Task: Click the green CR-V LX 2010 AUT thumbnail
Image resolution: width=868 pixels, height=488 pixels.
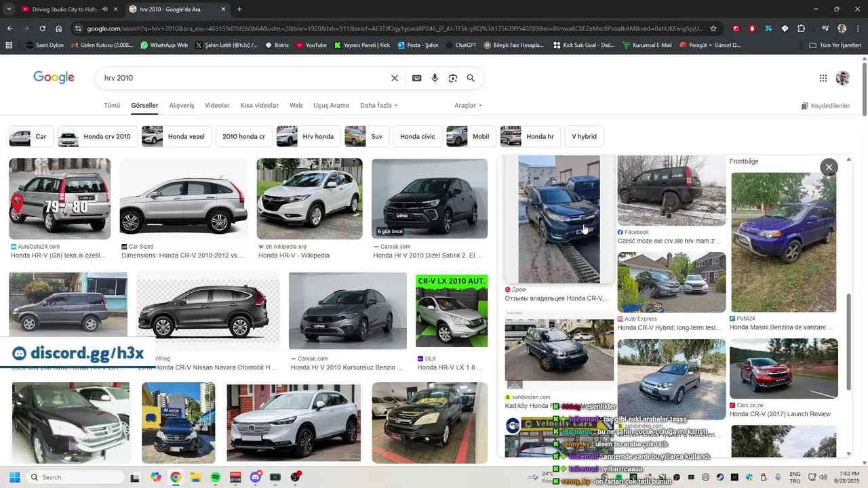Action: (x=452, y=311)
